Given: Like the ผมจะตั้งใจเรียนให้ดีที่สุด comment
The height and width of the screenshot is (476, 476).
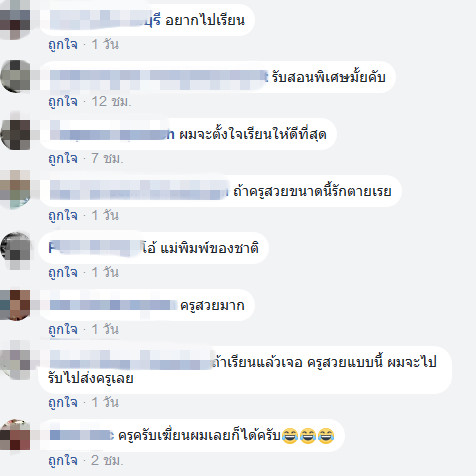Looking at the screenshot, I should [x=63, y=158].
